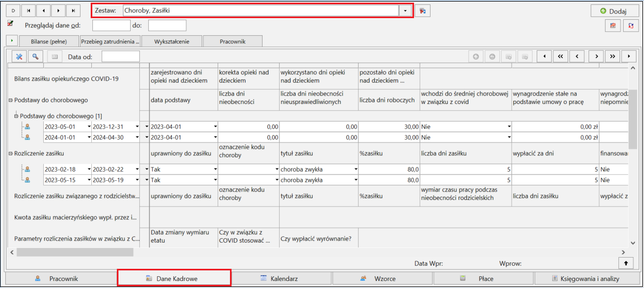Collapse the Rozliczenie zasiłku tree node
Viewport: 644px width, 288px height.
coord(11,153)
